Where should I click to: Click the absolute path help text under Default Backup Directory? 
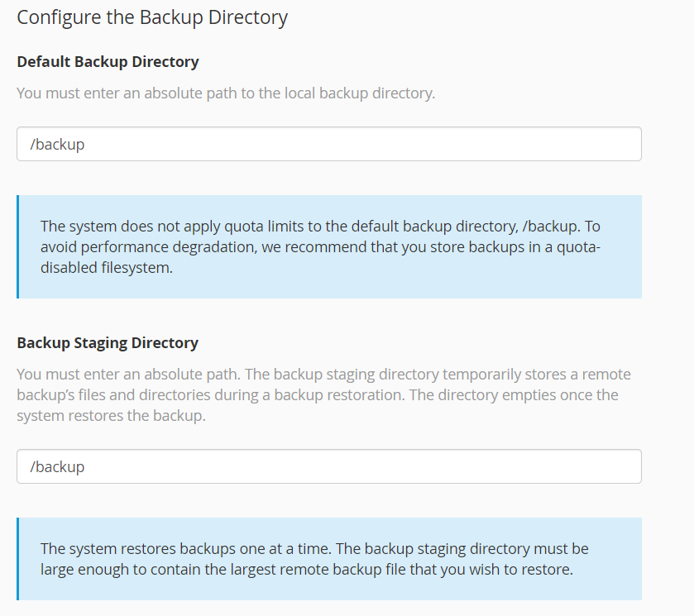point(226,93)
